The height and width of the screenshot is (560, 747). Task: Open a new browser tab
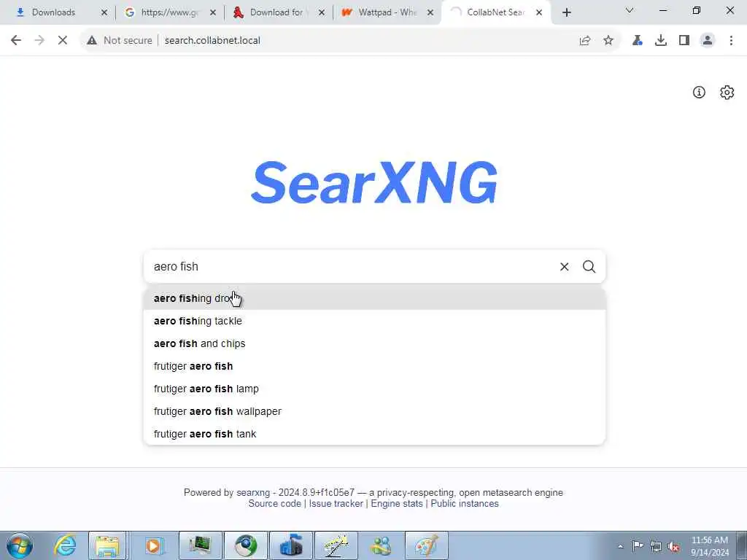pos(566,13)
